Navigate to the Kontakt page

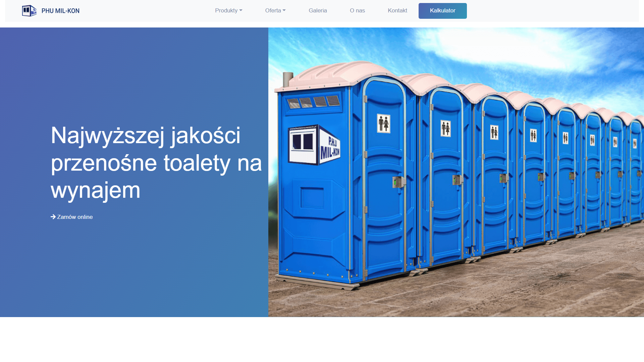coord(397,11)
